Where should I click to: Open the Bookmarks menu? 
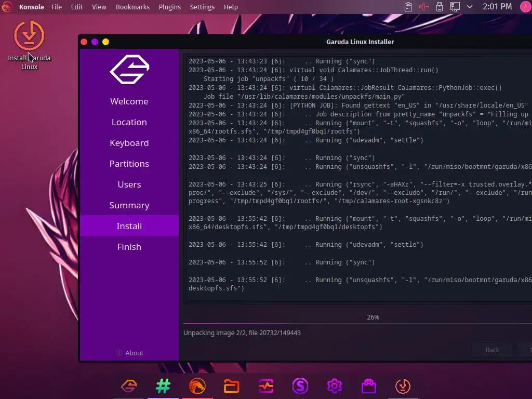132,7
